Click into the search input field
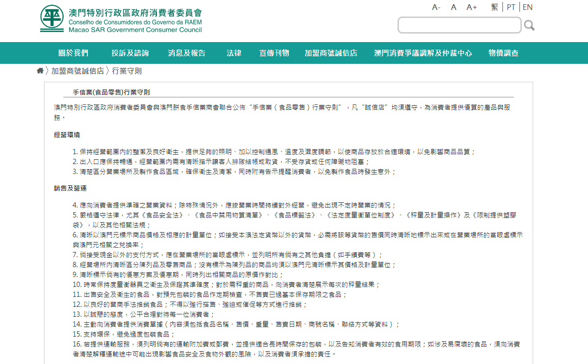The image size is (588, 364). pos(459,26)
